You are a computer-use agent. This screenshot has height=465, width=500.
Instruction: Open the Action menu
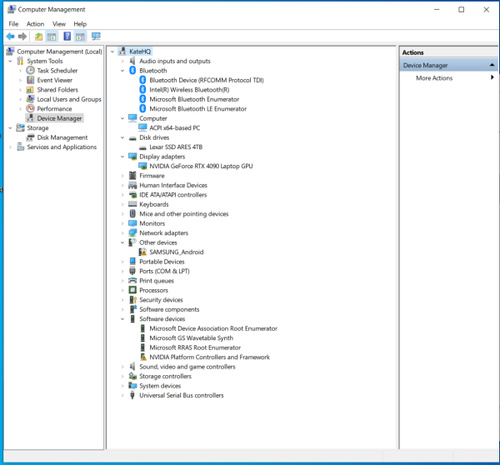(x=35, y=24)
